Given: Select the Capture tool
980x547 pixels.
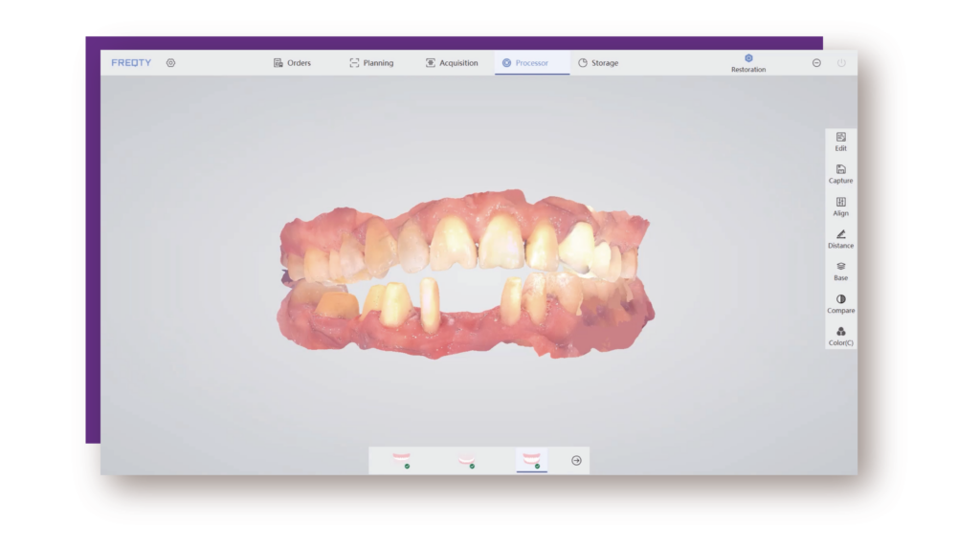Looking at the screenshot, I should point(840,174).
